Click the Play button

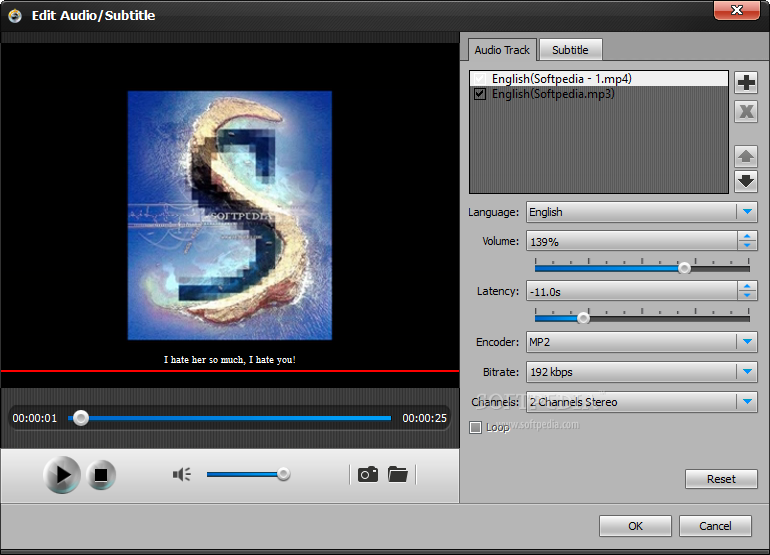pos(62,474)
